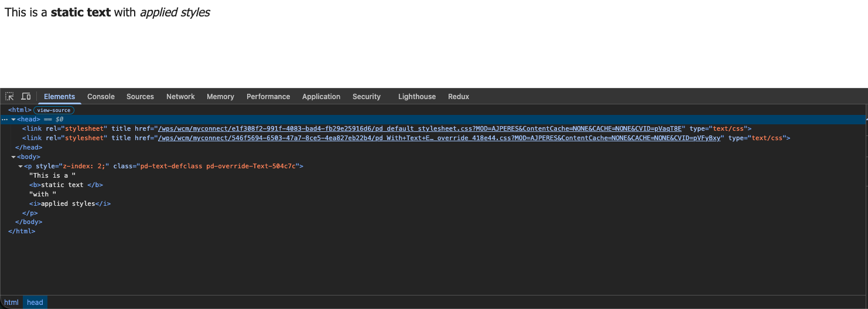
Task: Collapse the head element node
Action: tap(13, 119)
